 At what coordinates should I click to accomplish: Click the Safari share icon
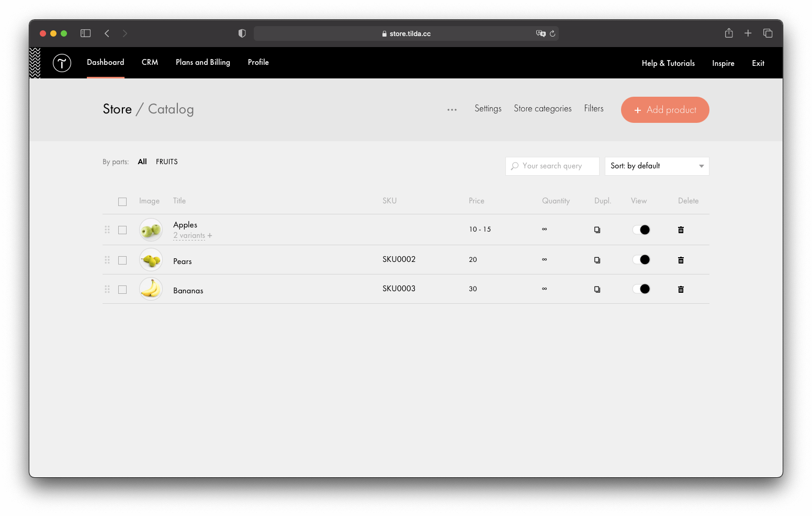tap(728, 33)
